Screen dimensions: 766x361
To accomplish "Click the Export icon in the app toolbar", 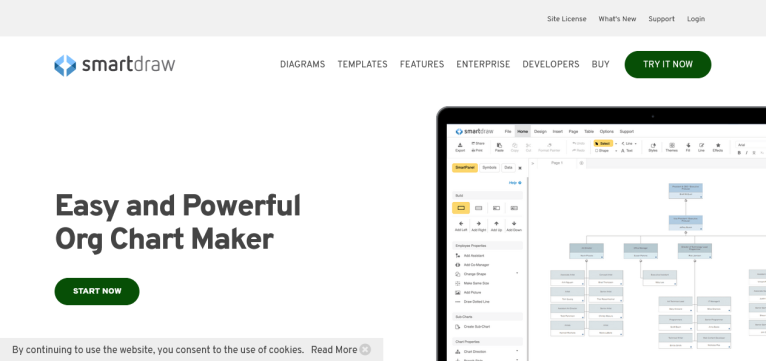I will click(x=460, y=147).
